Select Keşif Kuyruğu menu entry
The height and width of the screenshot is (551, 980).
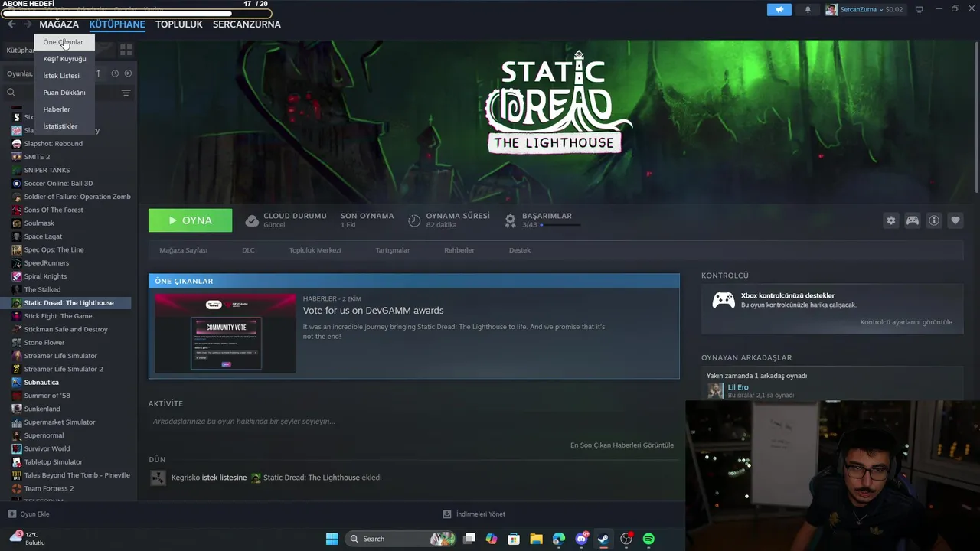tap(64, 59)
